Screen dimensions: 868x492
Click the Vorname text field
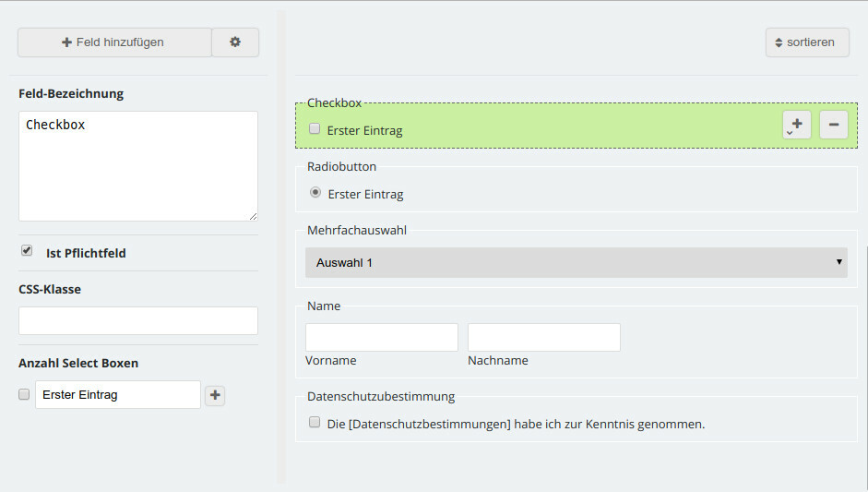(381, 338)
